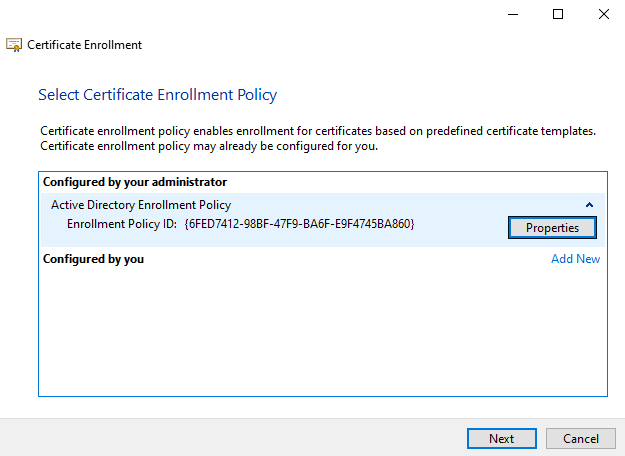Open Properties for the enrollment policy
625x456 pixels.
[x=552, y=227]
